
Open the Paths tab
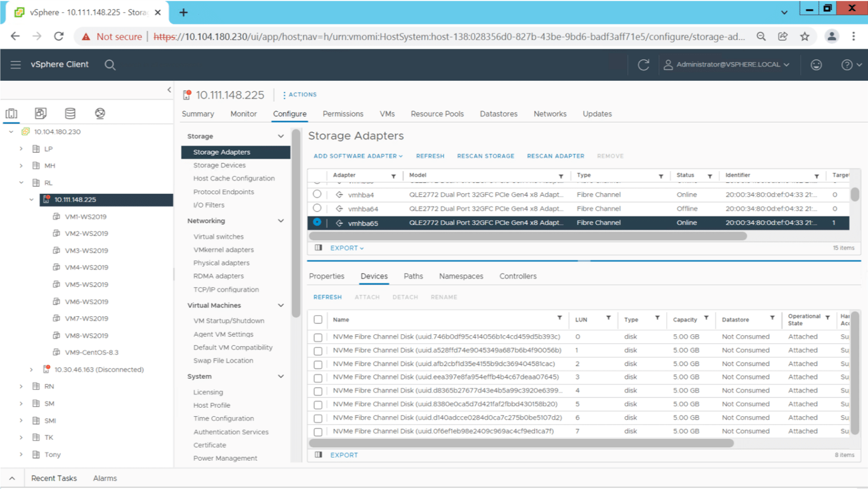(413, 276)
